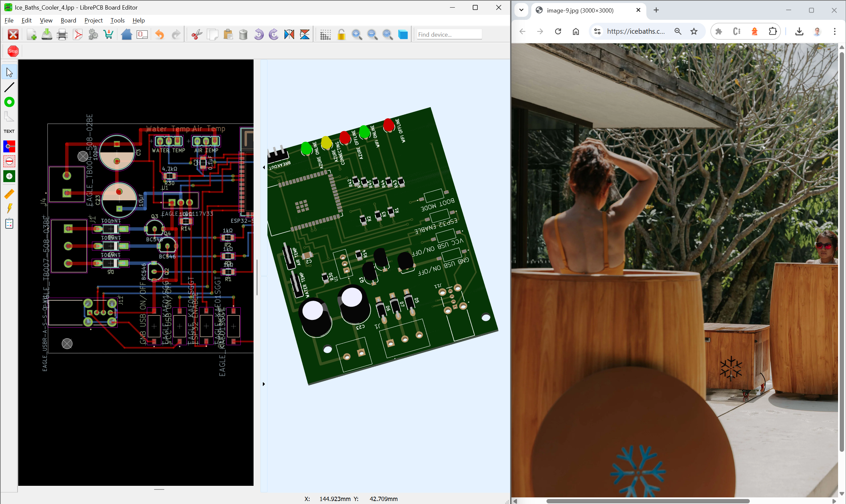Expand the 3D view's lower panel arrow
846x504 pixels.
[264, 384]
